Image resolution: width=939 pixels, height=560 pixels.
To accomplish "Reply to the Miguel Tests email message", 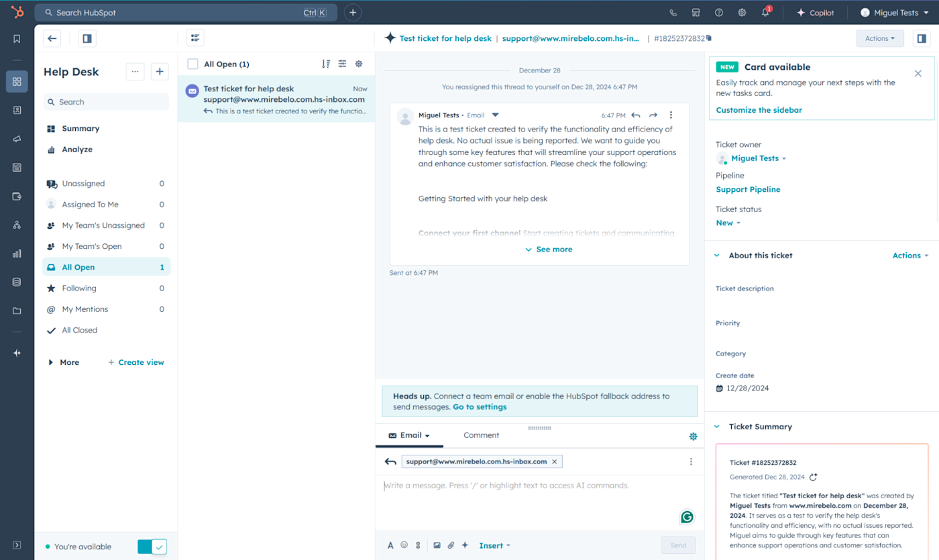I will [636, 115].
